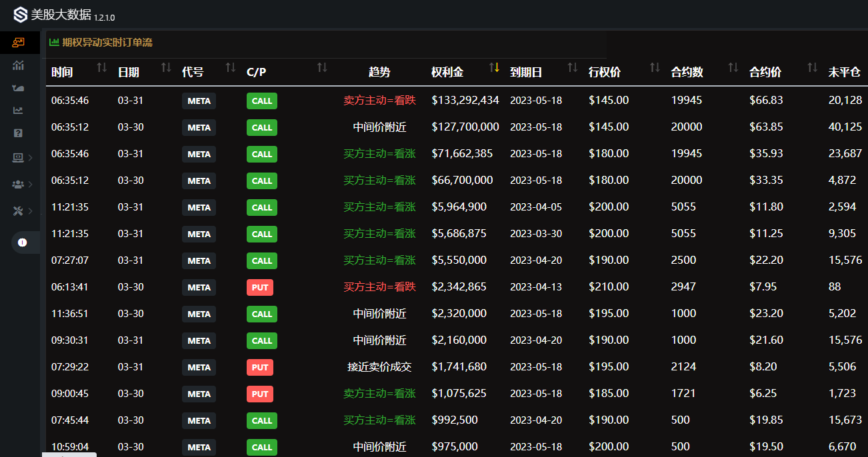Sort by 行权价 using its arrows icon
868x457 pixels.
pyautogui.click(x=655, y=67)
